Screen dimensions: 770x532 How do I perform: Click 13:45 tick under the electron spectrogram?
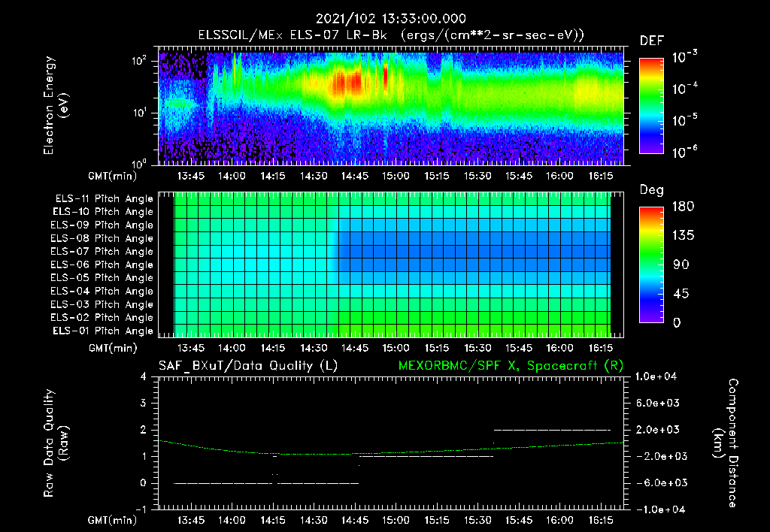[190, 176]
